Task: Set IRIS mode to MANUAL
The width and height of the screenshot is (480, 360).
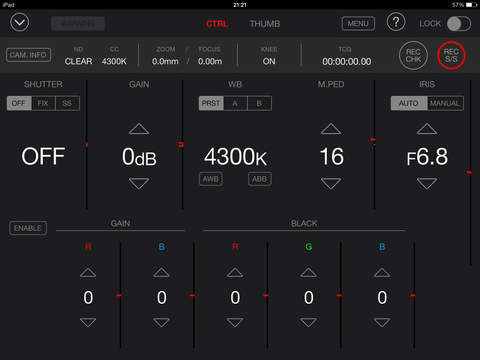Action: coord(445,103)
